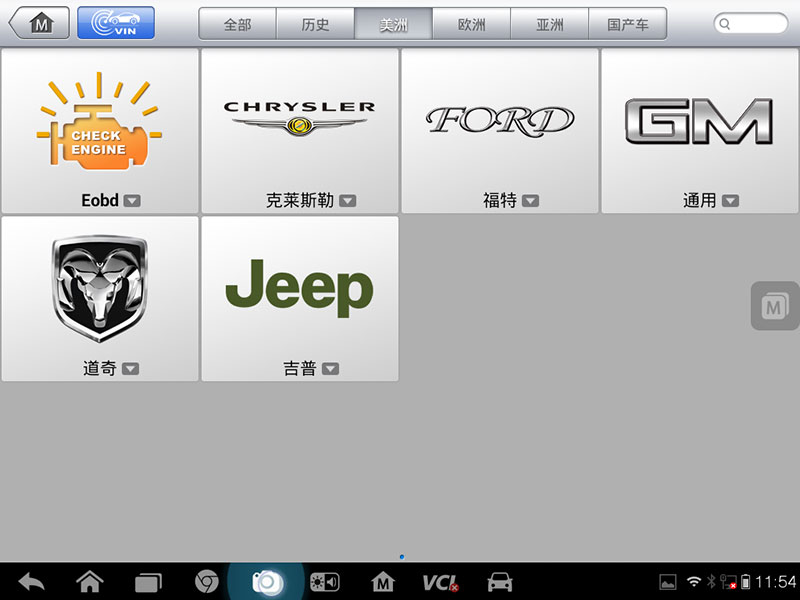The image size is (800, 600).
Task: Open the 道奇 dropdown arrow
Action: pyautogui.click(x=131, y=368)
